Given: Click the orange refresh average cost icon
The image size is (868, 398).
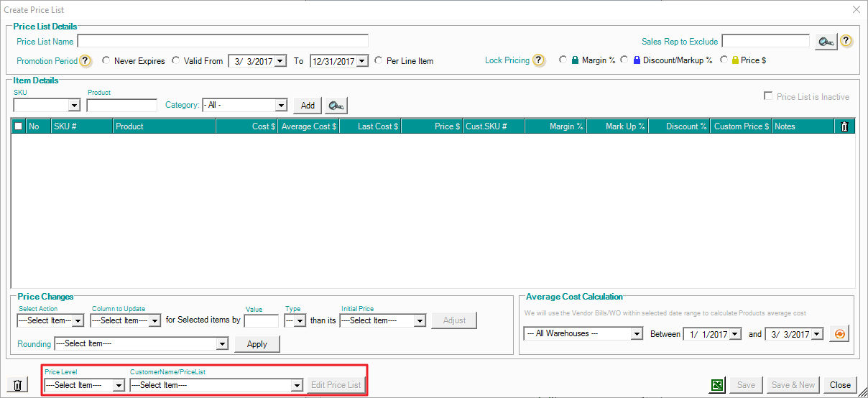Looking at the screenshot, I should tap(839, 334).
